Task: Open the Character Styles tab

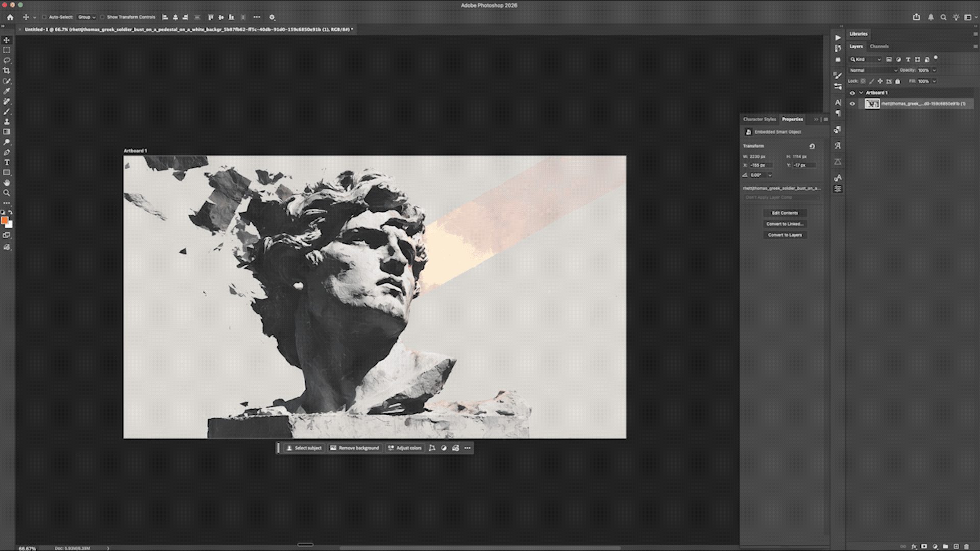Action: pos(759,119)
